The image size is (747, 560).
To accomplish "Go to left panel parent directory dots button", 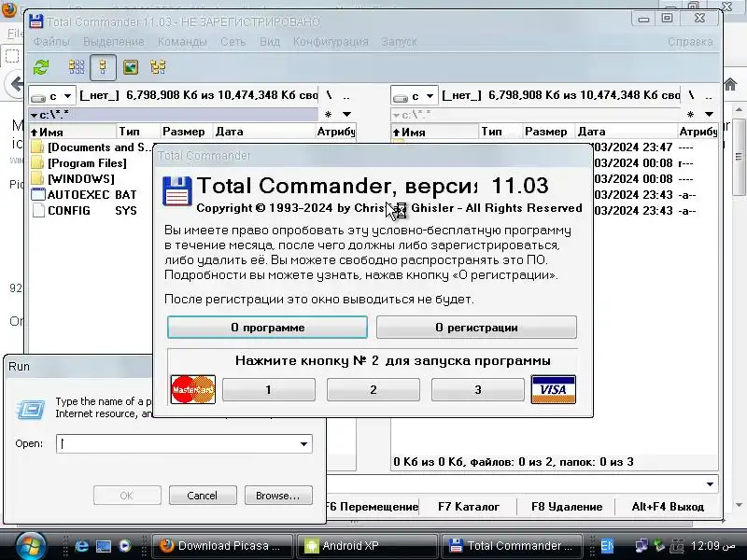I will (346, 95).
